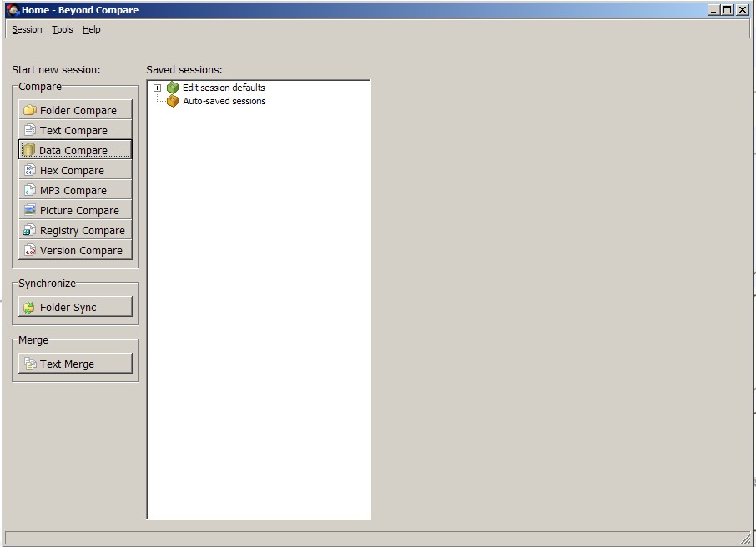Click the Folder Compare folder icon
This screenshot has width=756, height=547.
pos(30,110)
